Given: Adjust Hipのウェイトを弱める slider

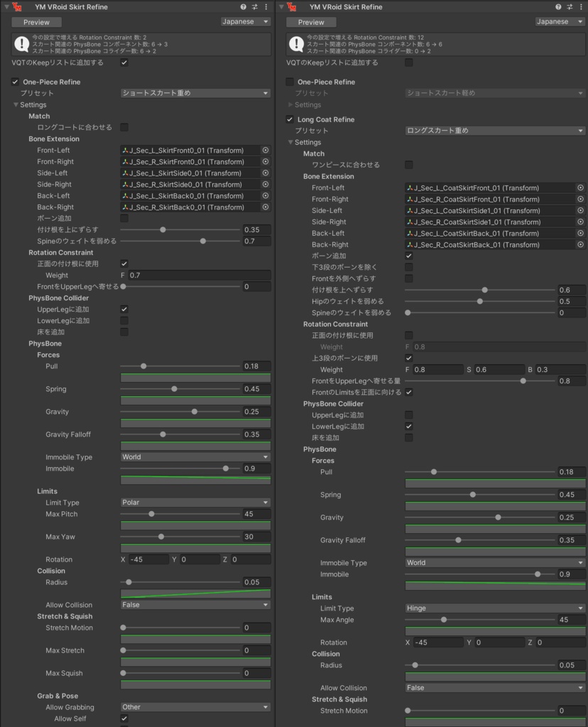Looking at the screenshot, I should (480, 301).
